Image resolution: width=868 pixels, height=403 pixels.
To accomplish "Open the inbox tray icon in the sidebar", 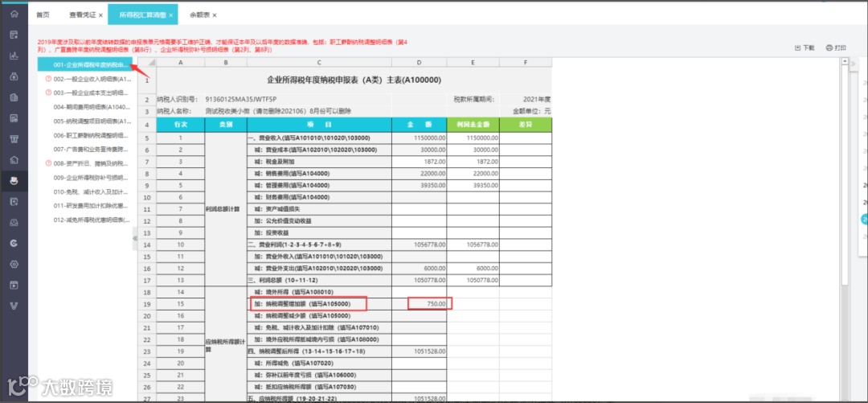I will (x=14, y=222).
